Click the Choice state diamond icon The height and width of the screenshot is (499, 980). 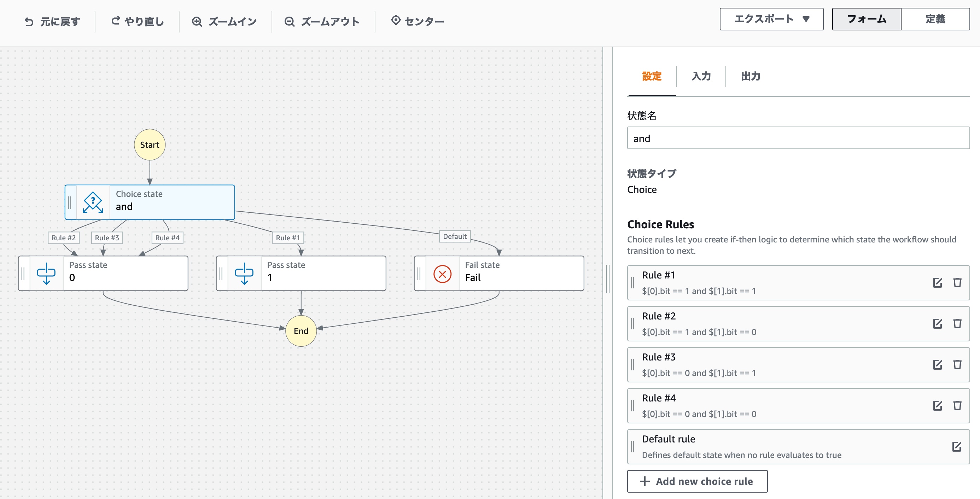[93, 202]
